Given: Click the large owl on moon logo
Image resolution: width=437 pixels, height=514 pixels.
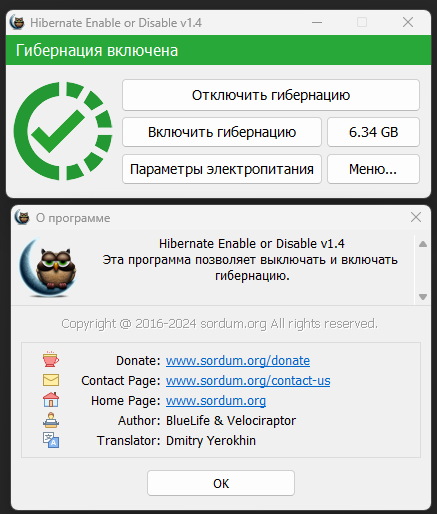Looking at the screenshot, I should pyautogui.click(x=49, y=267).
